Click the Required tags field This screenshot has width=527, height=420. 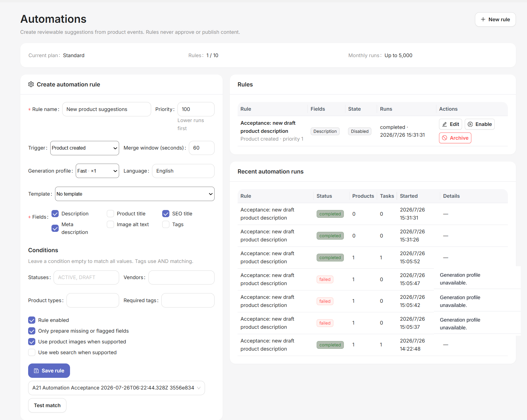(x=188, y=300)
